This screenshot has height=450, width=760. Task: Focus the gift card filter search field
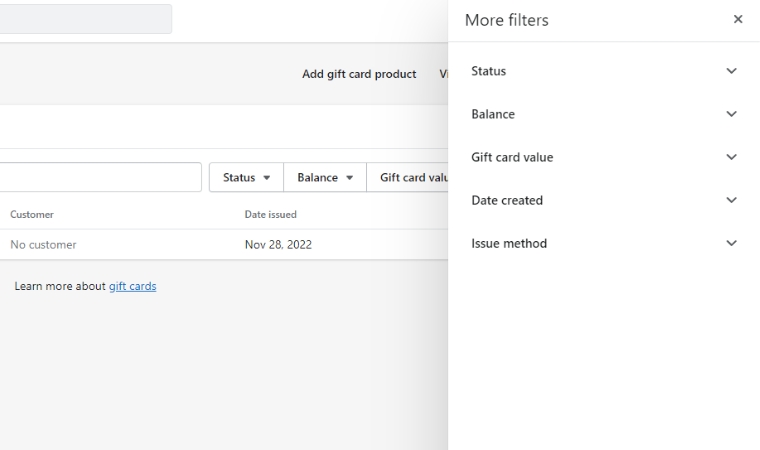(100, 178)
